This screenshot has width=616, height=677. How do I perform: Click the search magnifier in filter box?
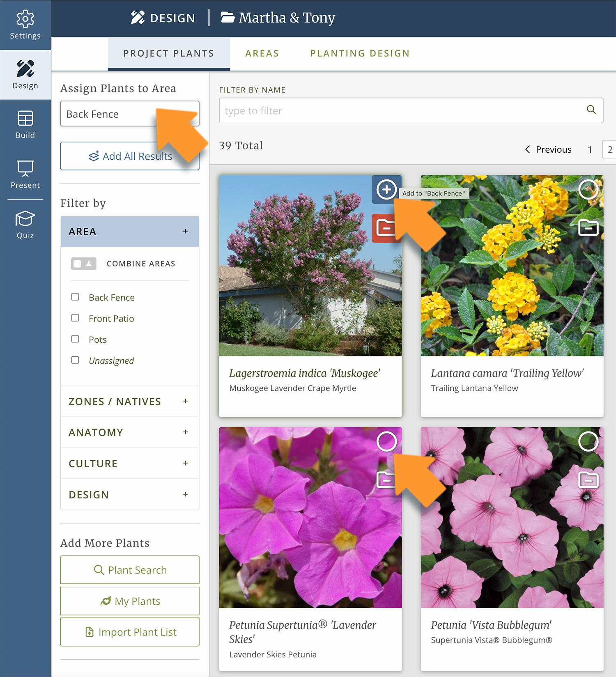(591, 110)
